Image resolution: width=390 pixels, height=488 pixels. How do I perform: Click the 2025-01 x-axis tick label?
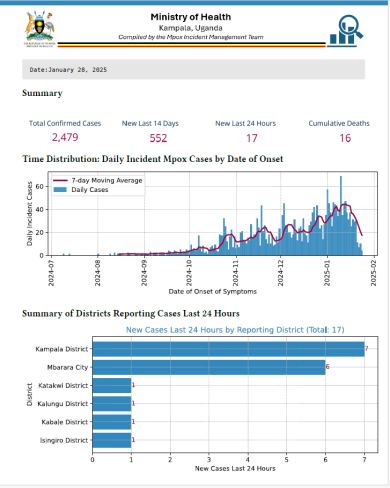click(x=327, y=273)
